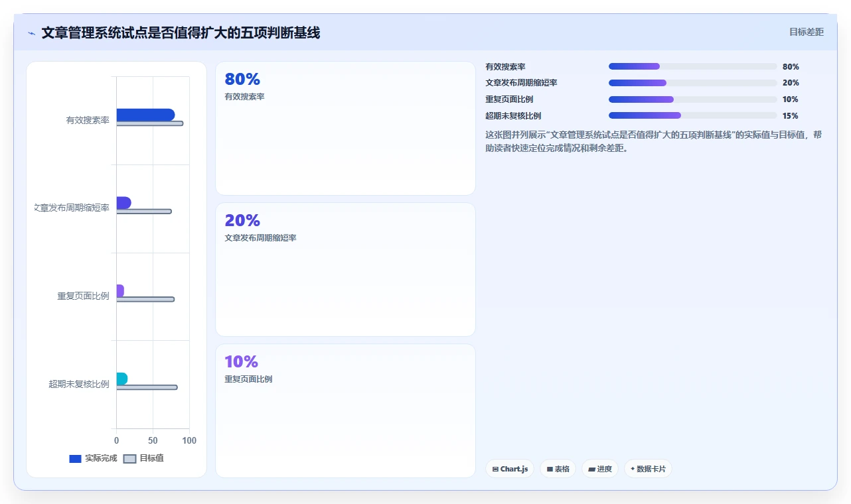
Task: Click the chart description paragraph text
Action: pyautogui.click(x=655, y=141)
